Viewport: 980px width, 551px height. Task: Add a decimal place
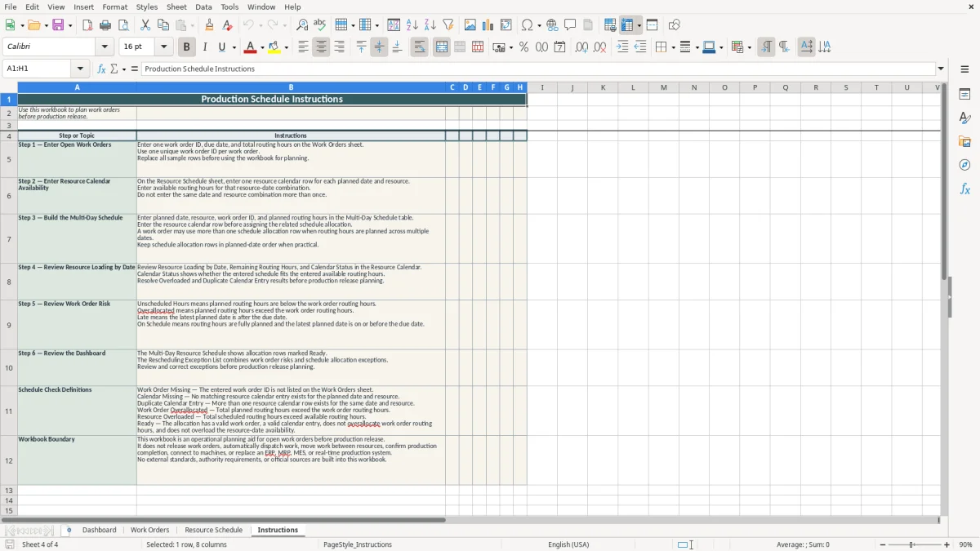coord(581,47)
